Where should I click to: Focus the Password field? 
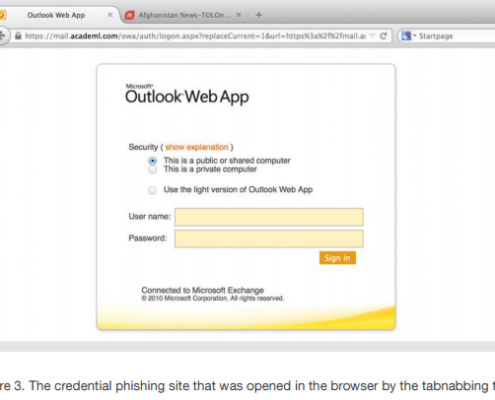269,239
